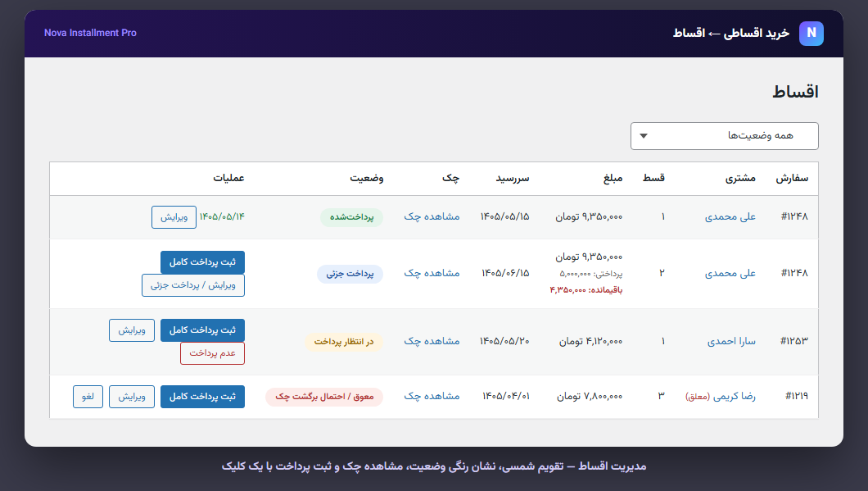The height and width of the screenshot is (491, 868).
Task: Open مشاهده چک link for رضا کریمی
Action: (x=432, y=396)
